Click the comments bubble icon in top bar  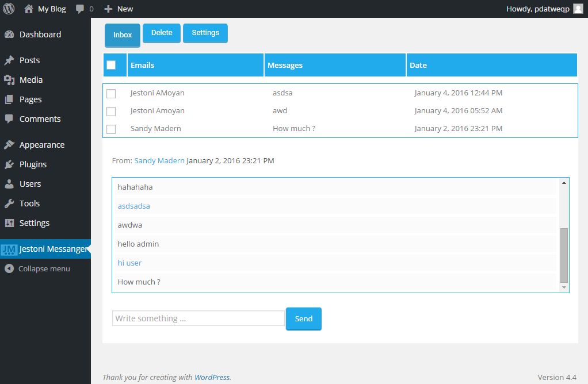tap(79, 9)
